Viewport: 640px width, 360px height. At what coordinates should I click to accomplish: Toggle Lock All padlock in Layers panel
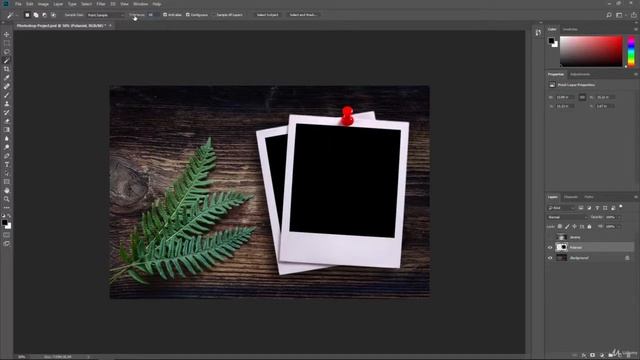[x=589, y=227]
